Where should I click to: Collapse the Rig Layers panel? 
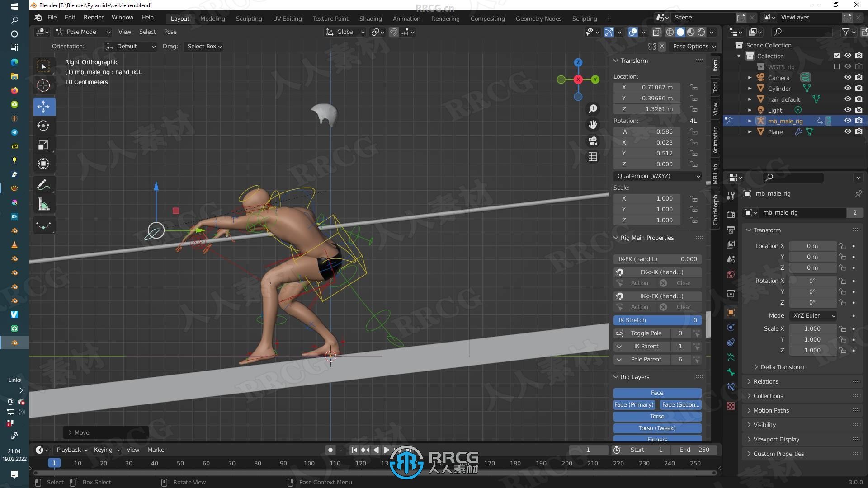[x=615, y=377]
